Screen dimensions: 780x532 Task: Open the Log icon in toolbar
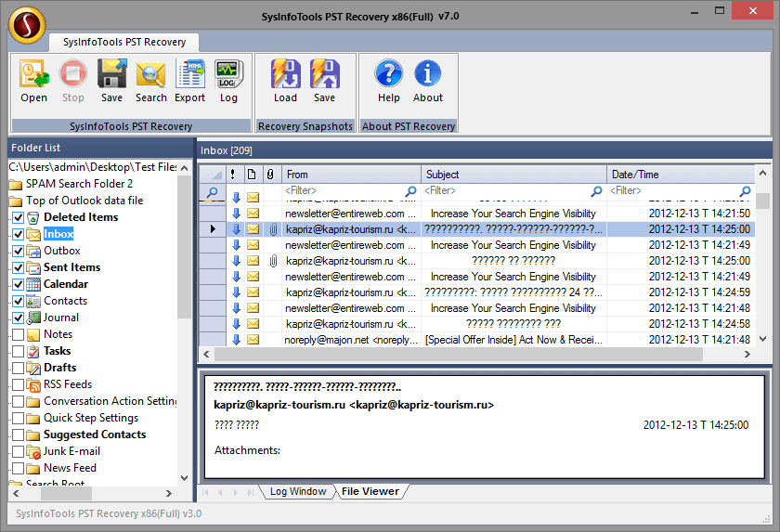tap(228, 81)
